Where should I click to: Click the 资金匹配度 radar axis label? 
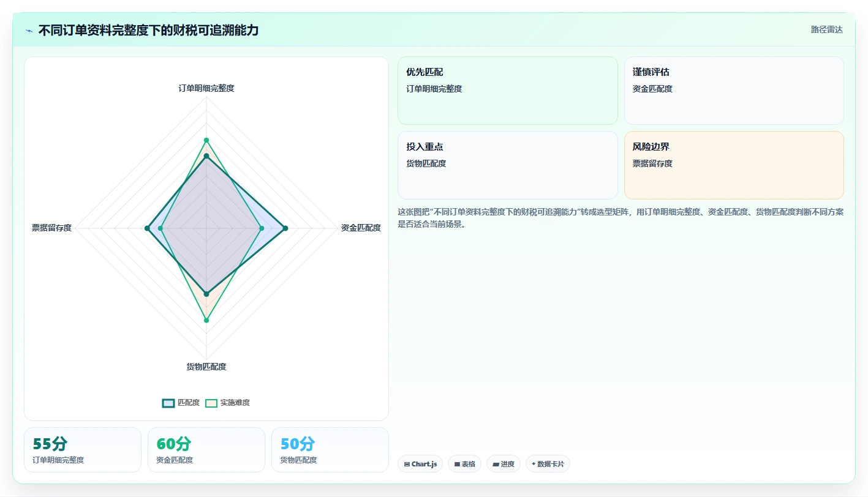tap(361, 228)
